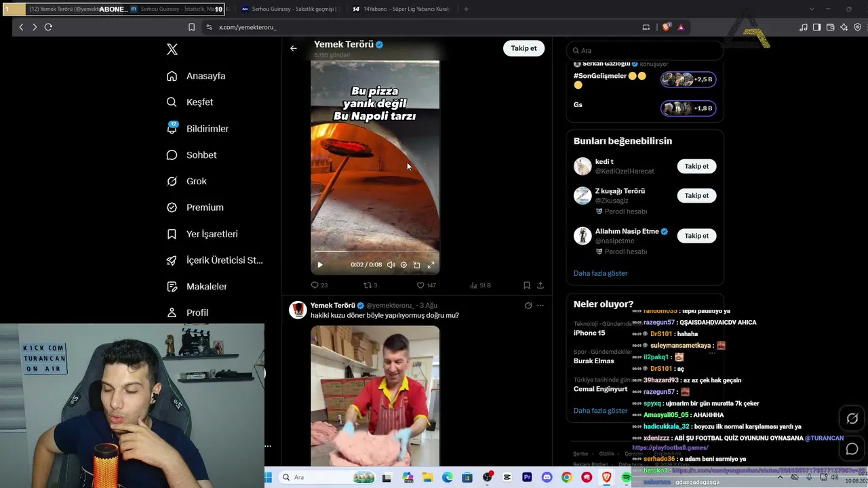
Task: Reload the browser page
Action: click(48, 27)
